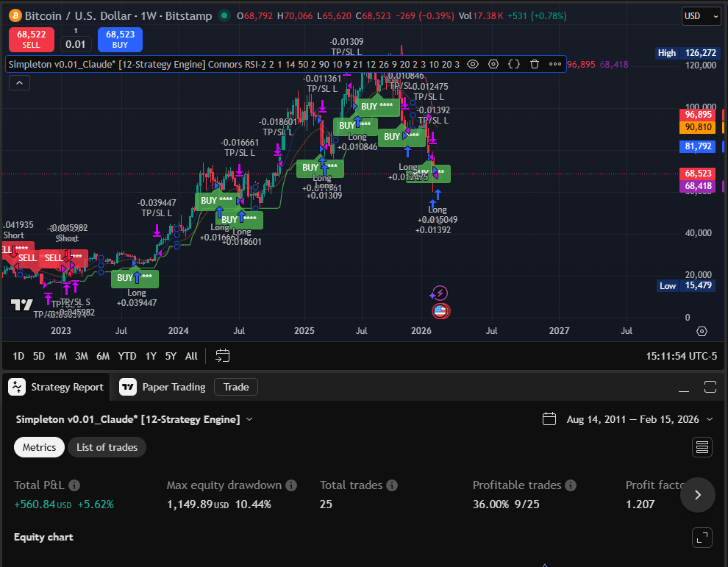Select the 1Y time range

[151, 356]
